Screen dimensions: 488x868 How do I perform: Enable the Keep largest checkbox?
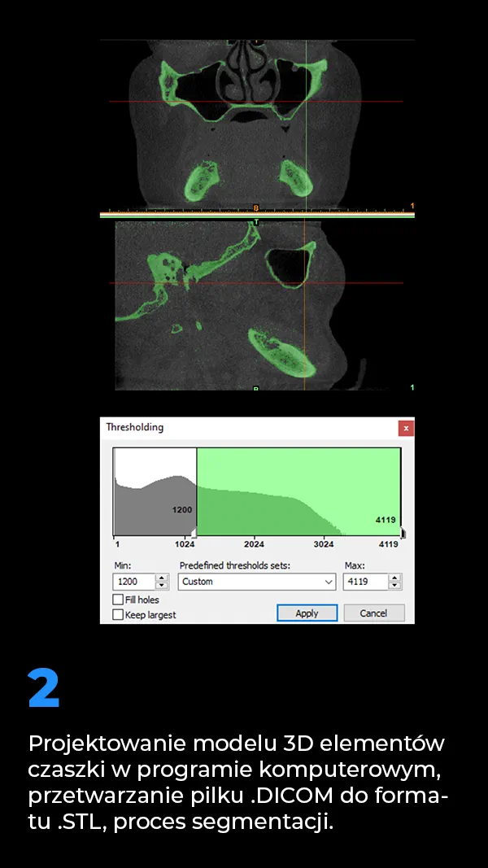click(118, 615)
